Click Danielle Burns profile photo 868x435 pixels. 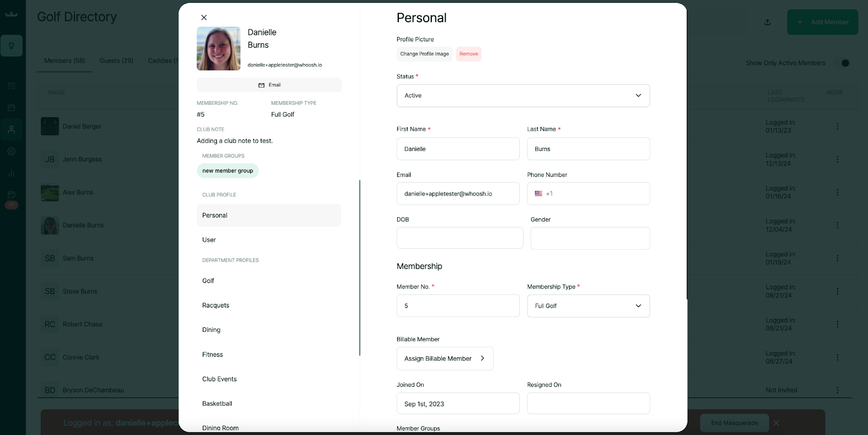pyautogui.click(x=219, y=49)
